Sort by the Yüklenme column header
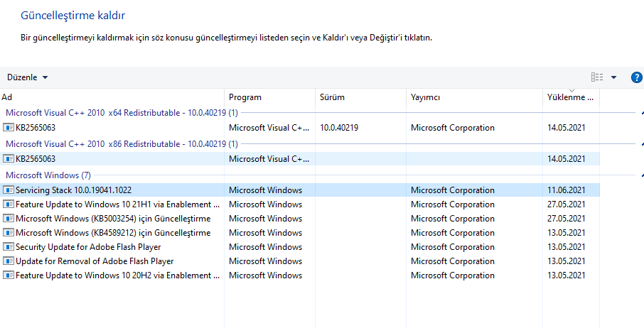The image size is (644, 328). point(571,97)
